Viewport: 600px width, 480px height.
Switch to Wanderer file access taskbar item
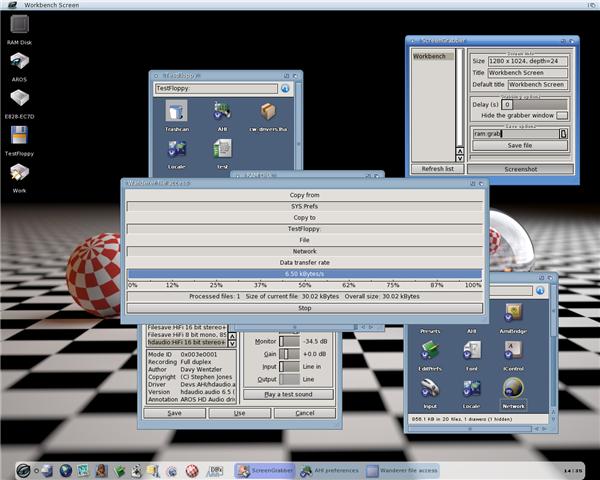pos(400,469)
